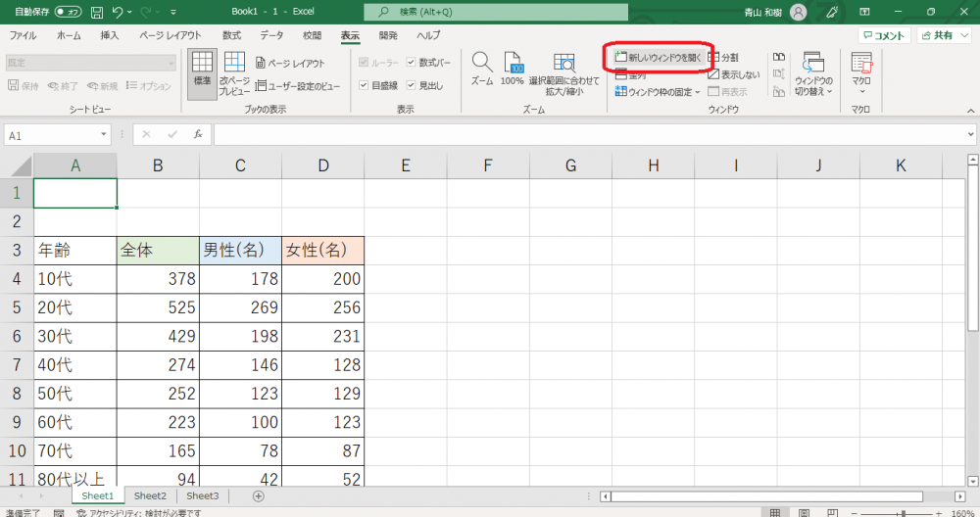Open the Customize Quick Access Toolbar dropdown

coord(173,12)
